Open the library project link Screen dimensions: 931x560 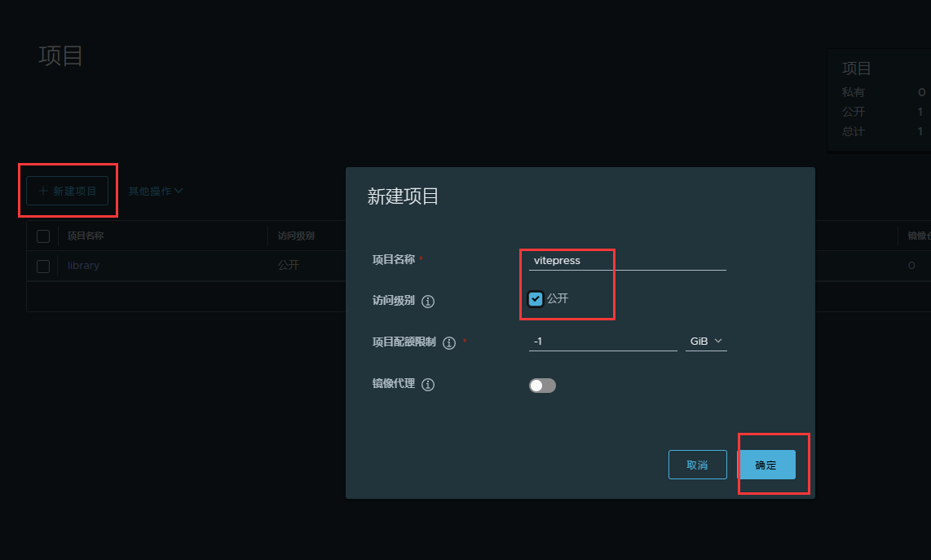[x=83, y=266]
